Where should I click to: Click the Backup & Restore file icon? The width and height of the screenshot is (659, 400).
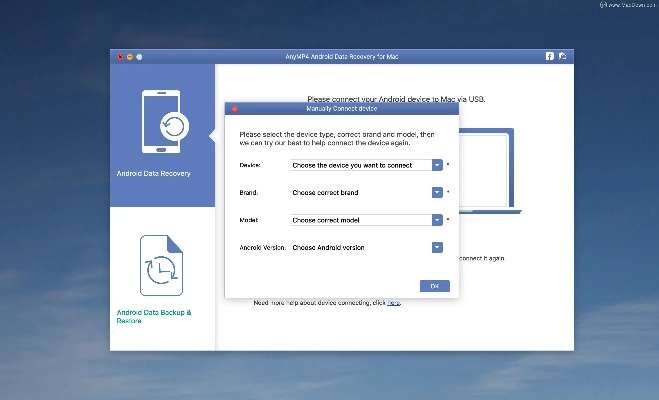[x=161, y=266]
